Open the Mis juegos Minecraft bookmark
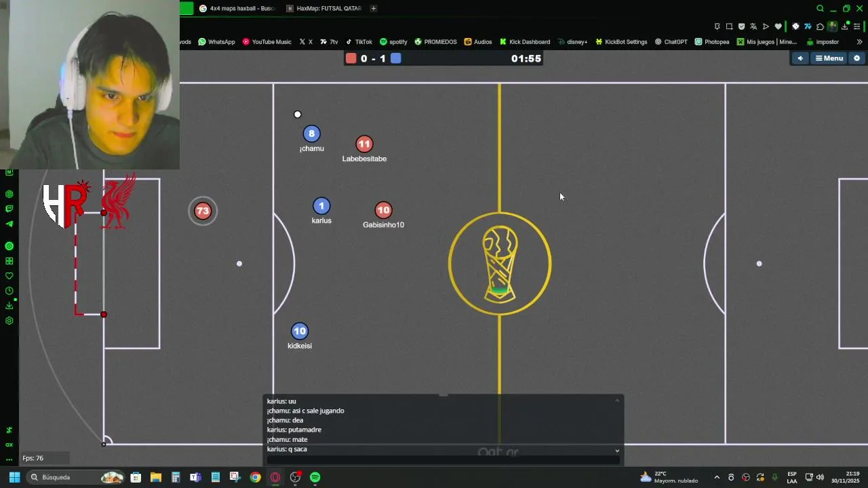Screen dimensions: 868x488 click(x=767, y=42)
